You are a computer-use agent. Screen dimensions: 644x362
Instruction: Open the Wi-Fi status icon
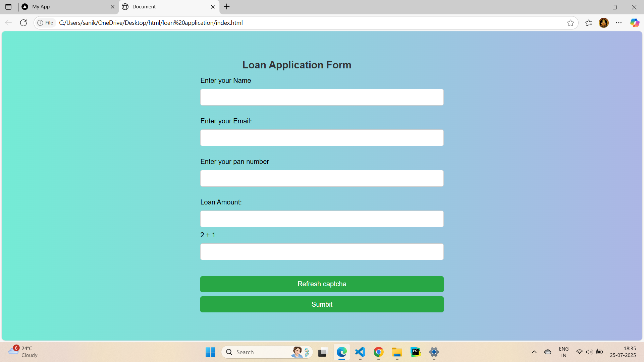[580, 352]
